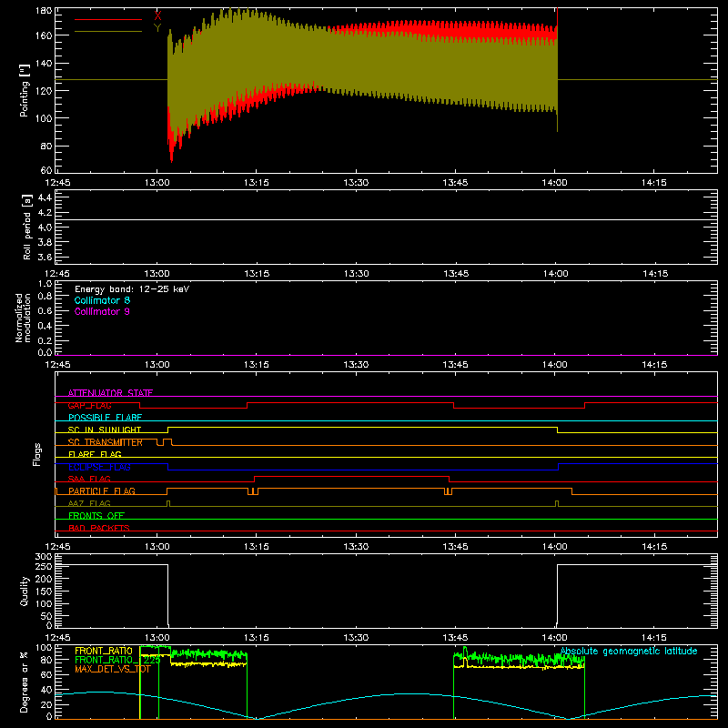This screenshot has height=728, width=728.
Task: Select the MAX_DET_VS_TOT legend entry
Action: point(113,669)
